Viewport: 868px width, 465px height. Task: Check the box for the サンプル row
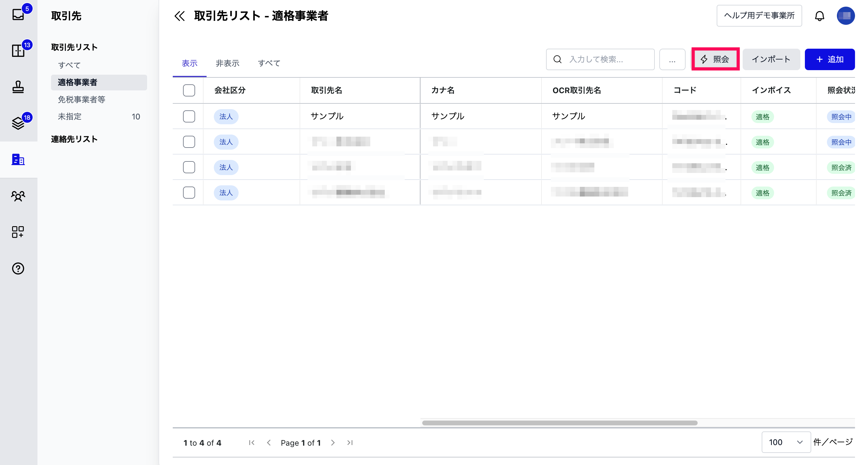tap(189, 116)
